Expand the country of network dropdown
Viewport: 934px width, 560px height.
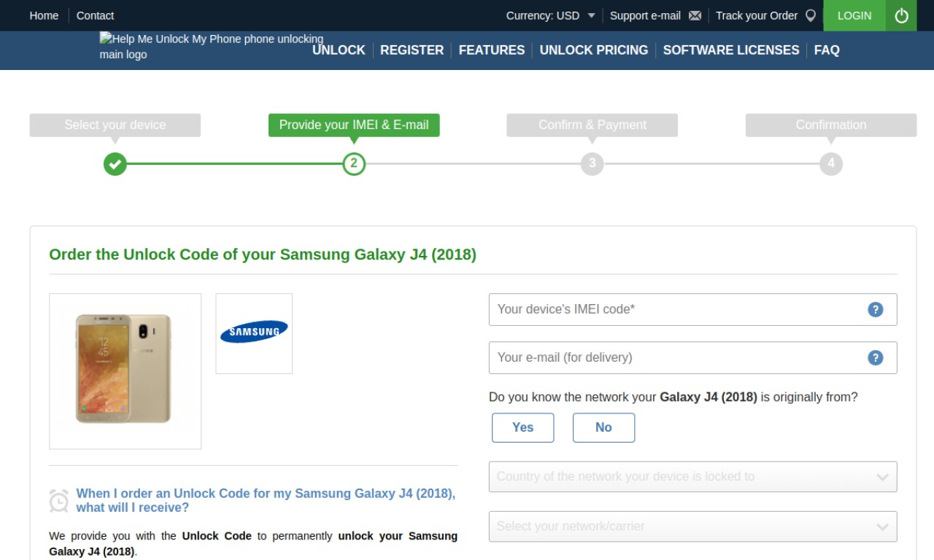pyautogui.click(x=692, y=477)
